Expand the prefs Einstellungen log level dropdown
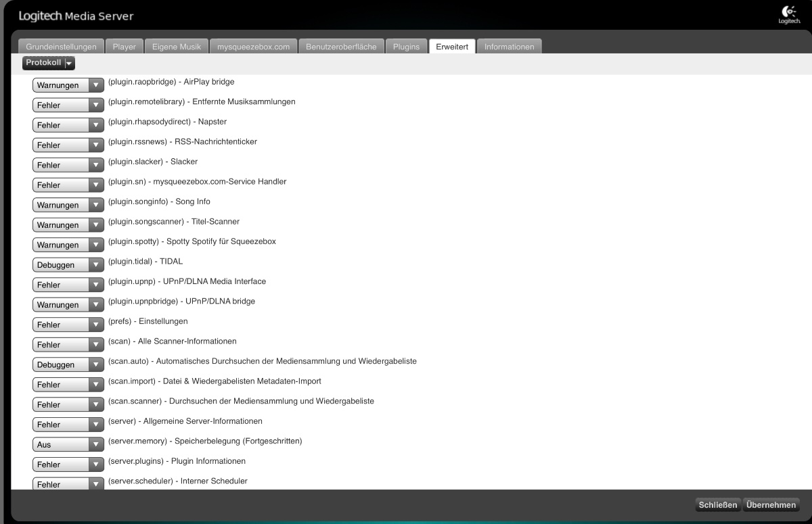 [68, 325]
